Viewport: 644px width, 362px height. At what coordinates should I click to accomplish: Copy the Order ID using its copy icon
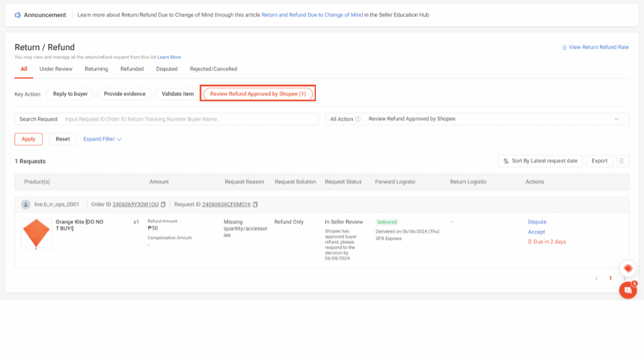tap(163, 204)
